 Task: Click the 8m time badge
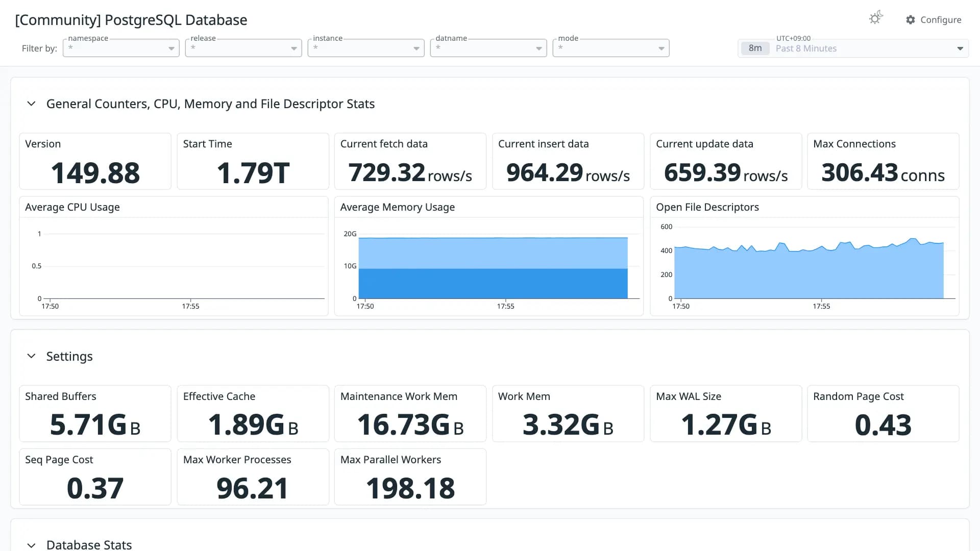tap(755, 48)
